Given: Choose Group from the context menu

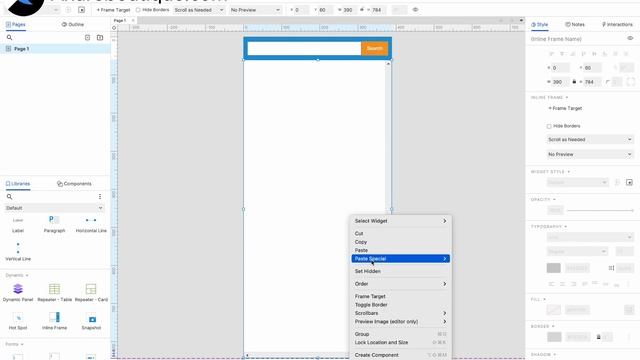Looking at the screenshot, I should tap(400, 334).
